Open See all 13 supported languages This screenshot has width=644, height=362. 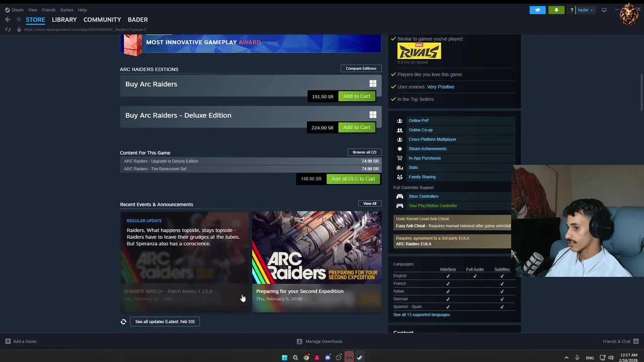(422, 315)
